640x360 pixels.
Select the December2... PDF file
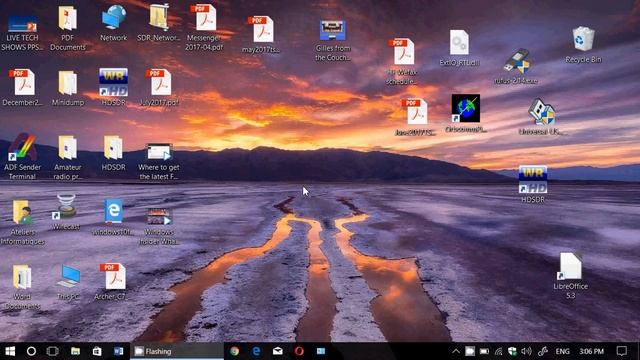pos(22,87)
